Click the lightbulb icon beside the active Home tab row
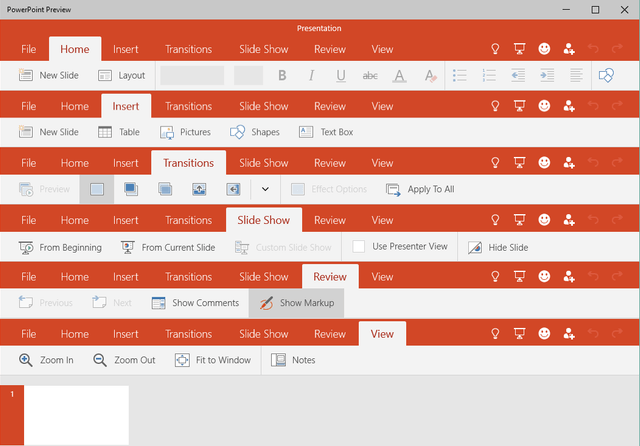Viewport: 640px width, 446px height. 495,49
